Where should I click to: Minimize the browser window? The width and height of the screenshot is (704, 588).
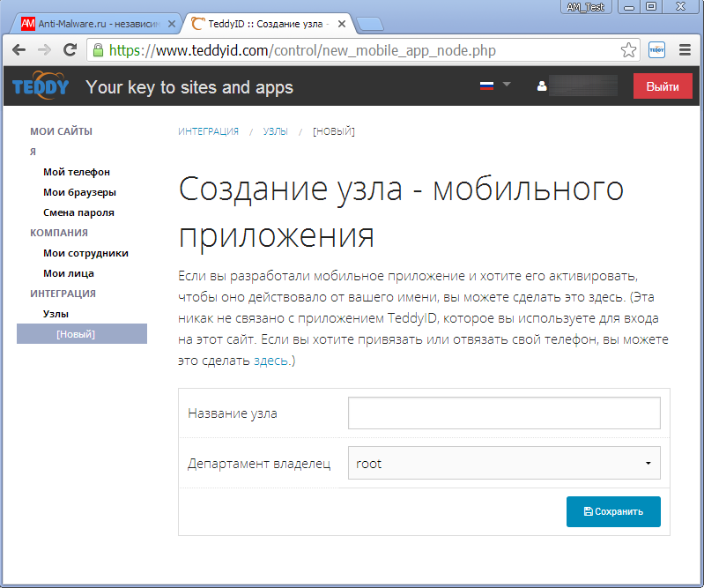point(629,7)
